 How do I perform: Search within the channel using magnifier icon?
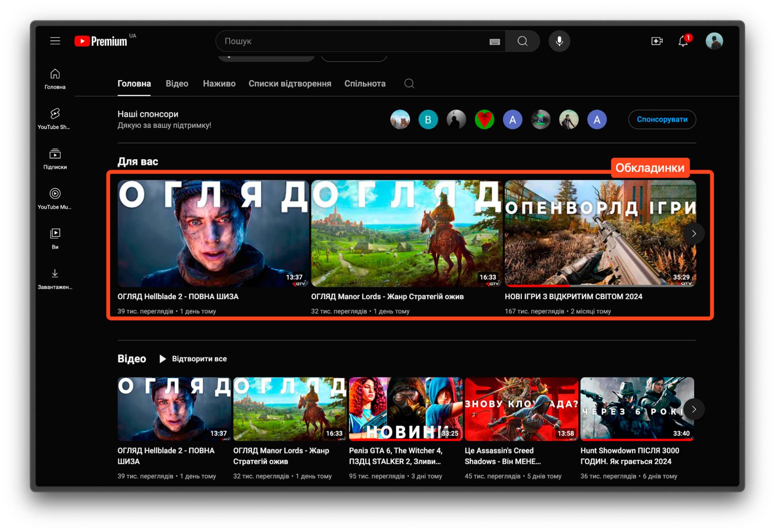(409, 83)
